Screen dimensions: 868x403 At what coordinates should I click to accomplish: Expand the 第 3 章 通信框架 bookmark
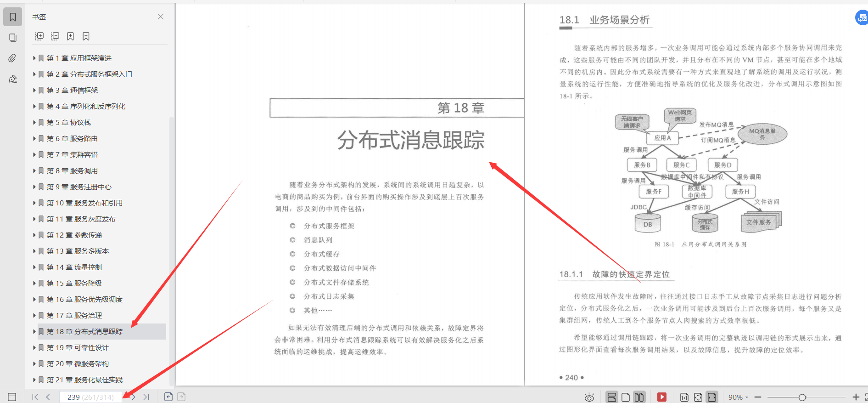(34, 91)
